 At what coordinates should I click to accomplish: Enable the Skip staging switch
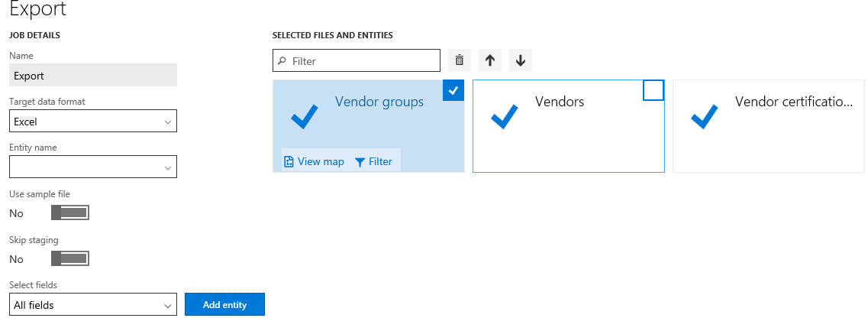pos(69,258)
